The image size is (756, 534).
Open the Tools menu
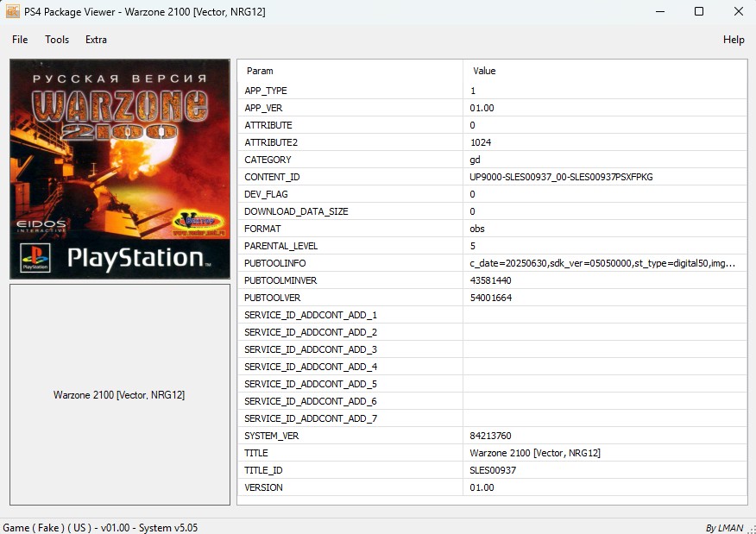click(x=57, y=40)
